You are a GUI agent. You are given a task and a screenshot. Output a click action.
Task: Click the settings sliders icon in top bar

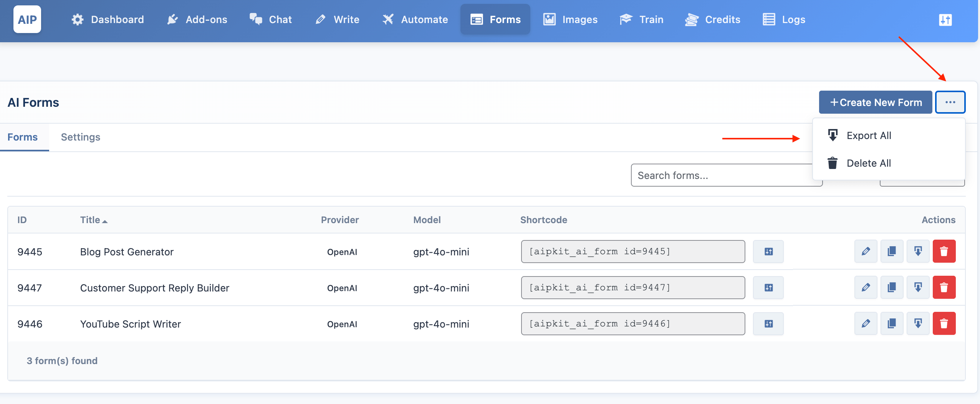pyautogui.click(x=945, y=20)
